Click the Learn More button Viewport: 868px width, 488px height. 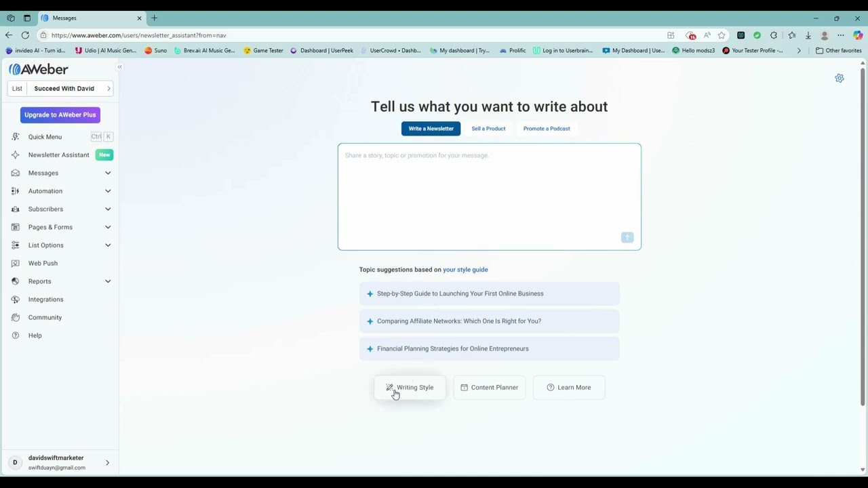point(569,388)
